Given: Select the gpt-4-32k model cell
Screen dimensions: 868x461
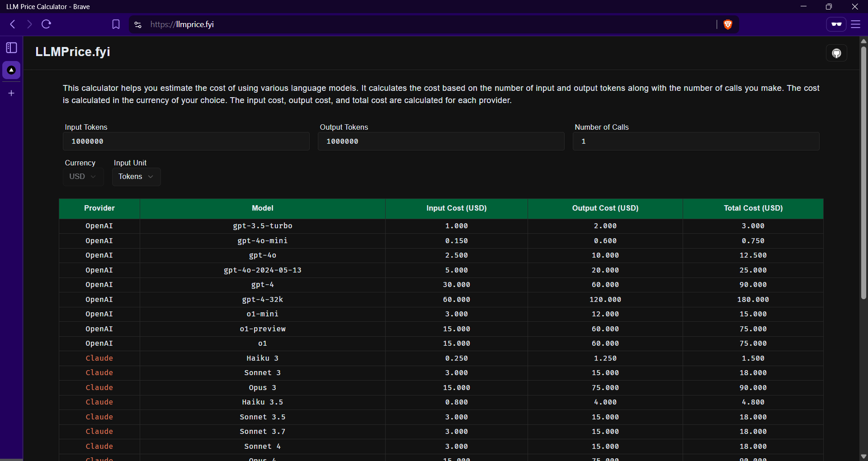Looking at the screenshot, I should tap(263, 300).
